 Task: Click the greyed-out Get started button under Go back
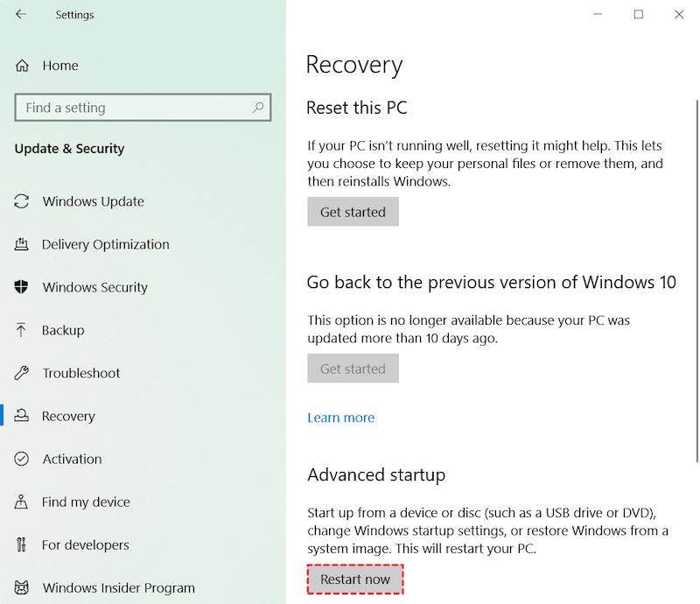coord(353,369)
